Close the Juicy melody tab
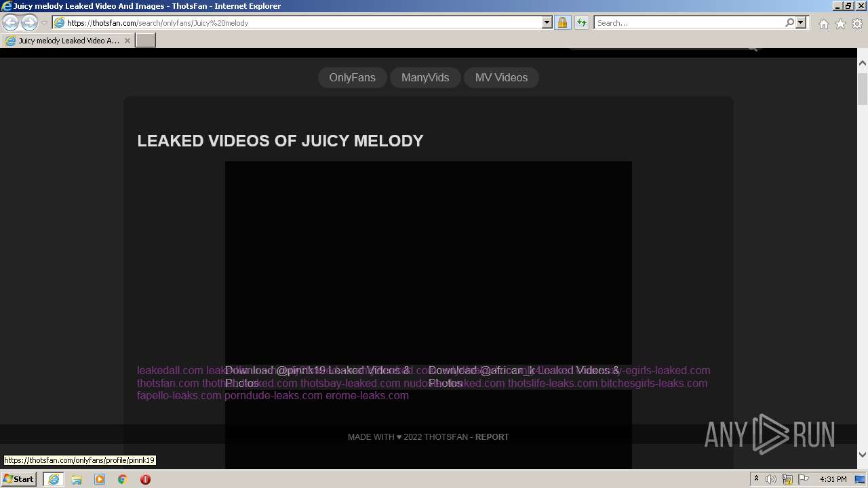The height and width of the screenshot is (488, 868). 127,41
